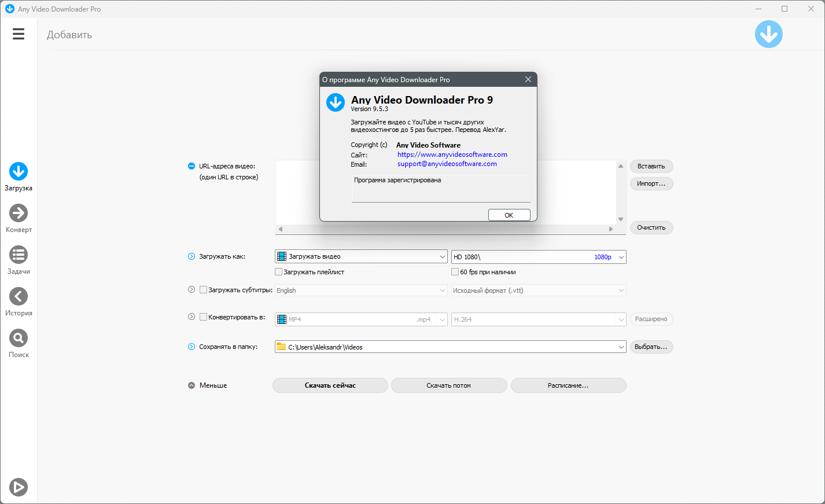
Task: Open the H.264 codec dropdown
Action: pyautogui.click(x=539, y=319)
